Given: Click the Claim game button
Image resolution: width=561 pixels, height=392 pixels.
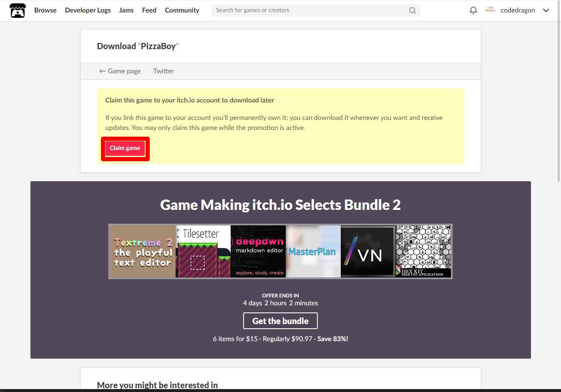Looking at the screenshot, I should click(125, 148).
